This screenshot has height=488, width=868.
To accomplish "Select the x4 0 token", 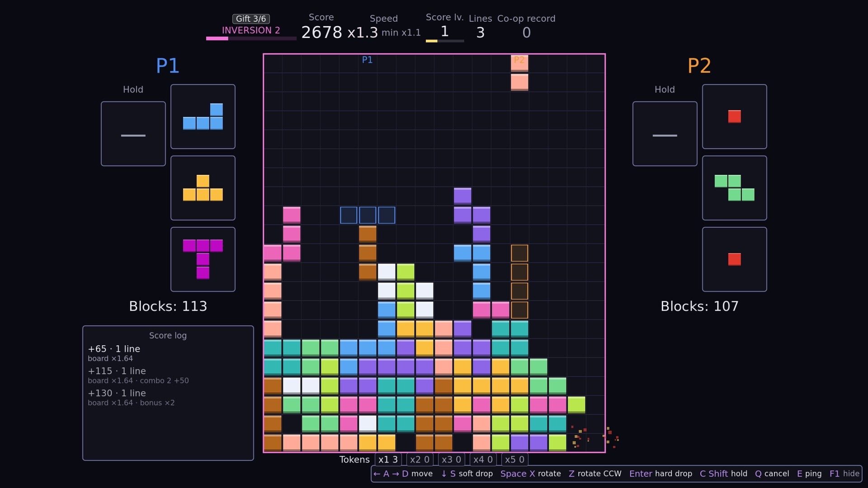I will 483,460.
